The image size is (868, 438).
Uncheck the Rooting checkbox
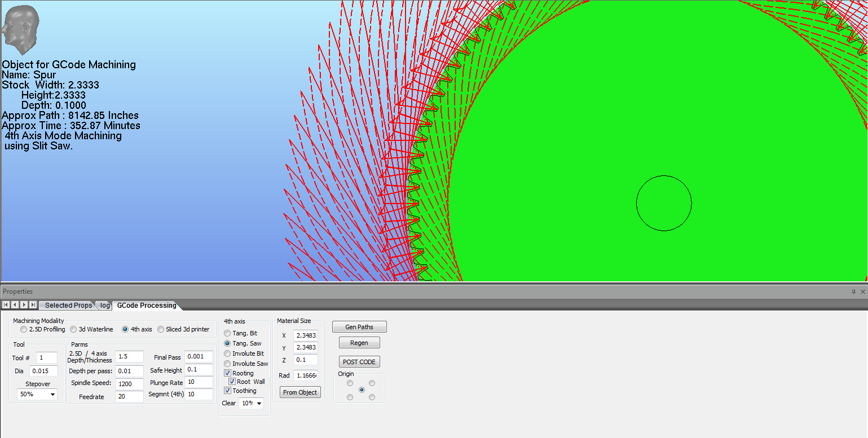[x=228, y=373]
